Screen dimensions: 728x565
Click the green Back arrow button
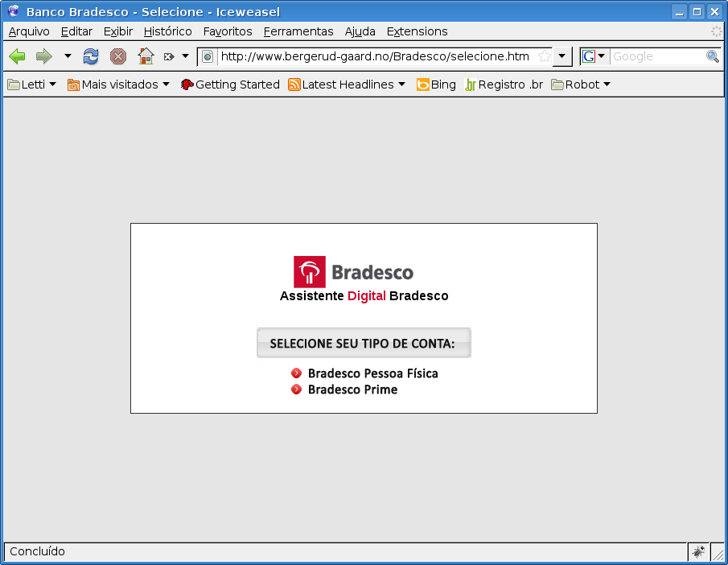pyautogui.click(x=17, y=56)
